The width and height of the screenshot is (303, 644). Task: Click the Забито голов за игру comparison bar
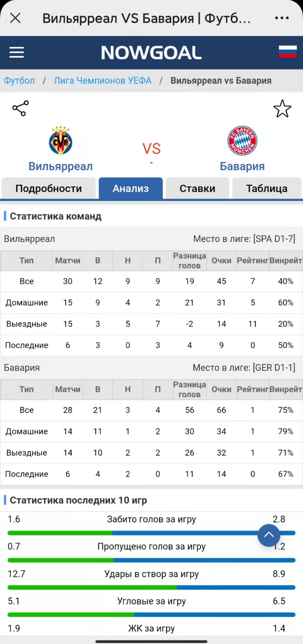[x=151, y=533]
